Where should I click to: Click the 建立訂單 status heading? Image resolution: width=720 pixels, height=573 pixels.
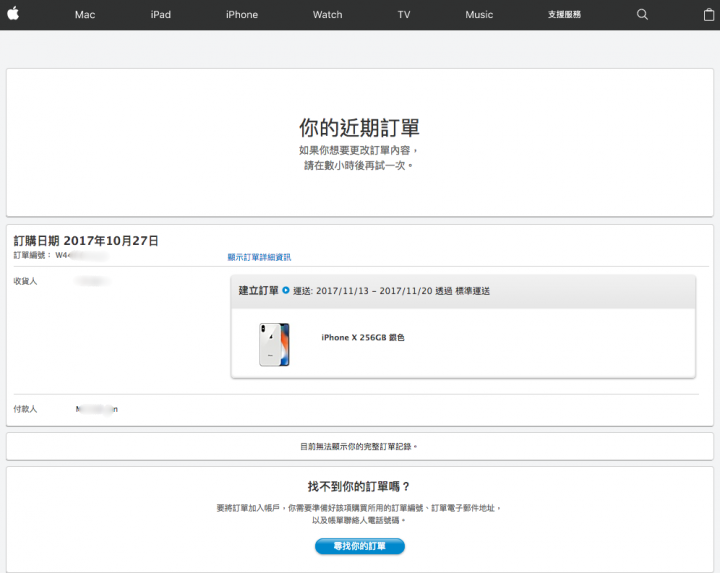click(x=259, y=290)
